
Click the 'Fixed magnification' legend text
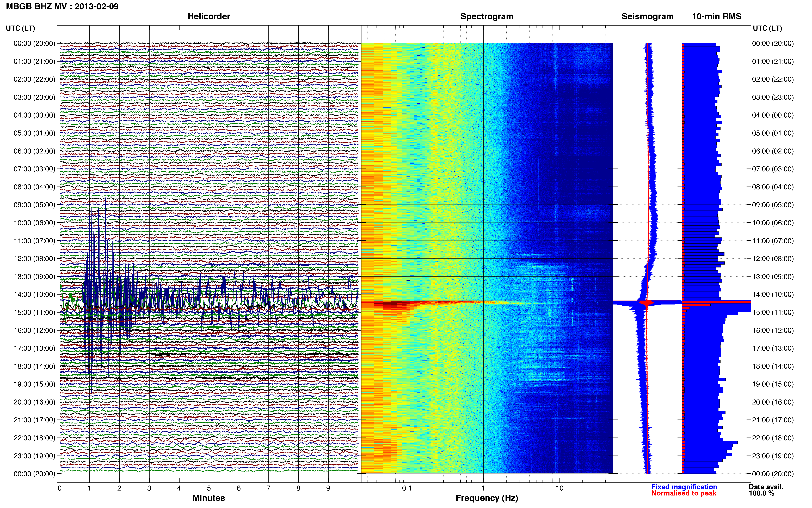click(684, 487)
